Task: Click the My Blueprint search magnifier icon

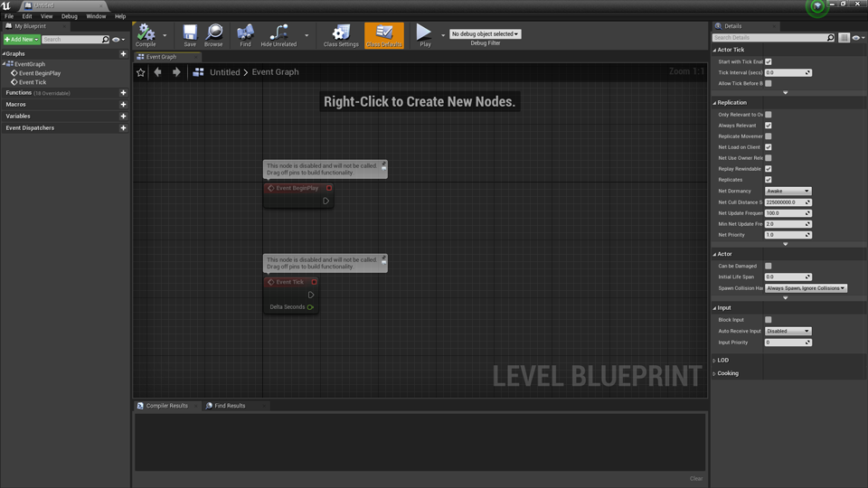Action: click(105, 39)
